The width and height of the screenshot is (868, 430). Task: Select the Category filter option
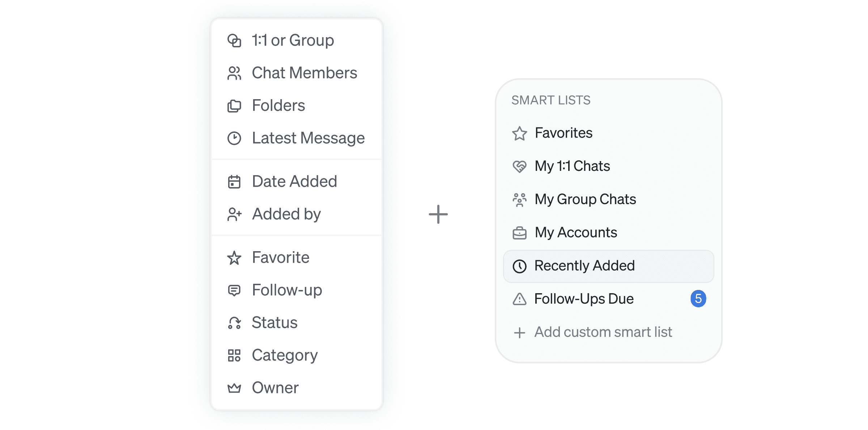point(285,355)
